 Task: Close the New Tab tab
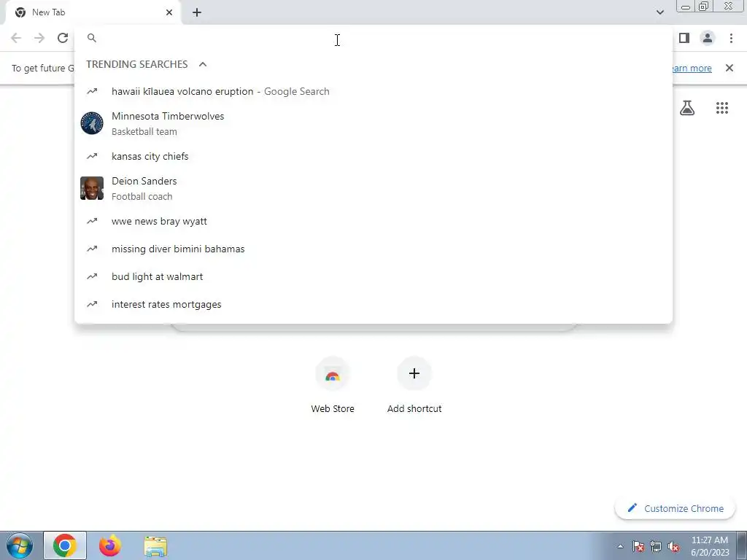coord(169,12)
